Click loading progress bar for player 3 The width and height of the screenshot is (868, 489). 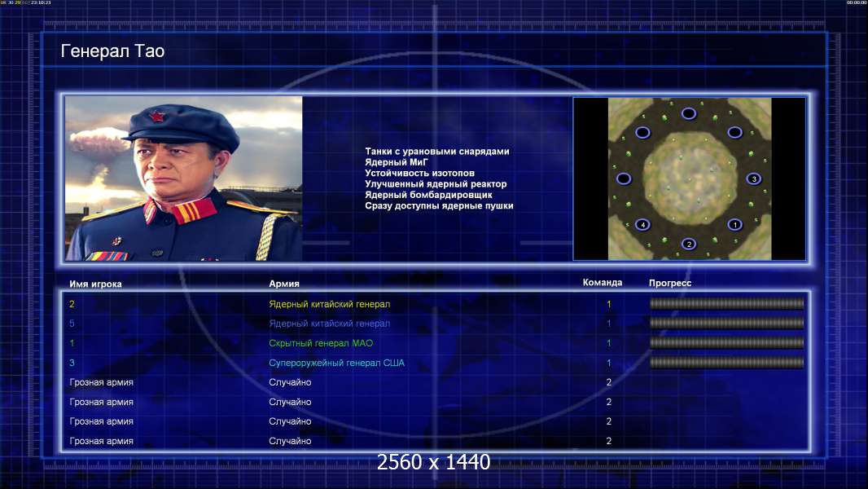coord(726,363)
